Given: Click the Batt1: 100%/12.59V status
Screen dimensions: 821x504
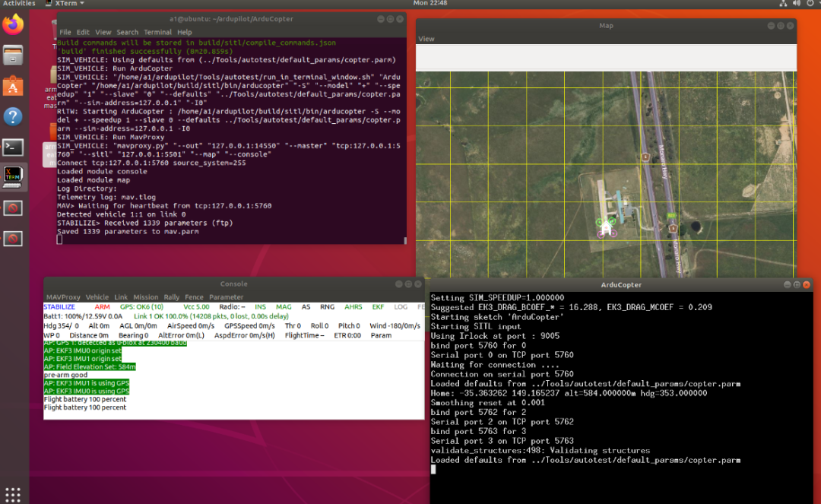Looking at the screenshot, I should click(x=83, y=317).
